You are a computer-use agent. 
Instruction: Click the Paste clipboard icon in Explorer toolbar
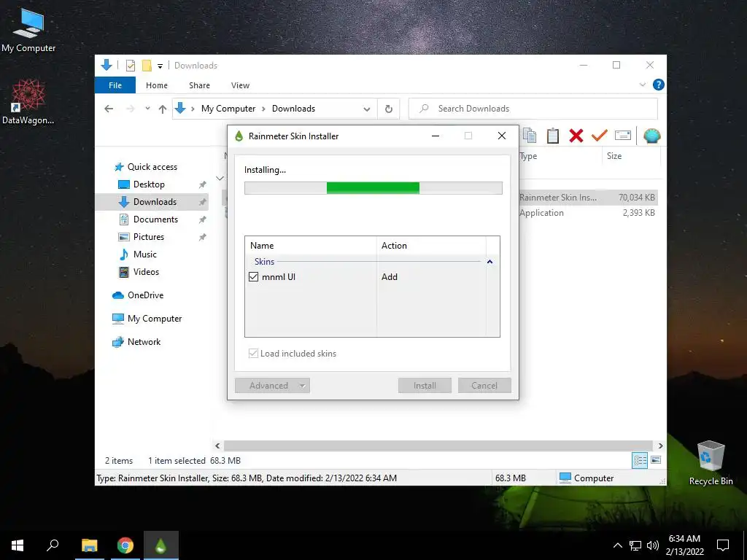click(x=553, y=136)
